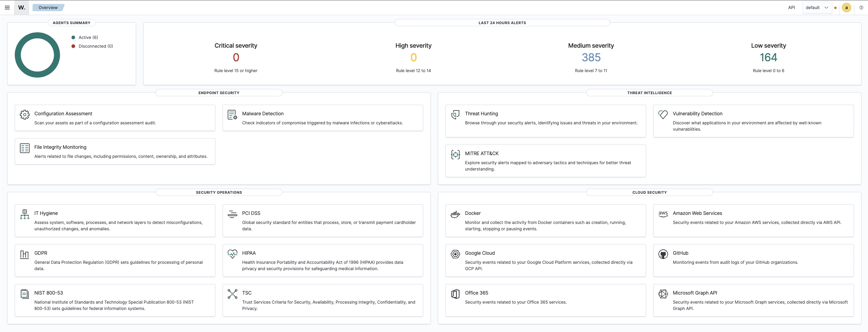This screenshot has width=868, height=332.
Task: Open Office 365 module title
Action: [477, 292]
